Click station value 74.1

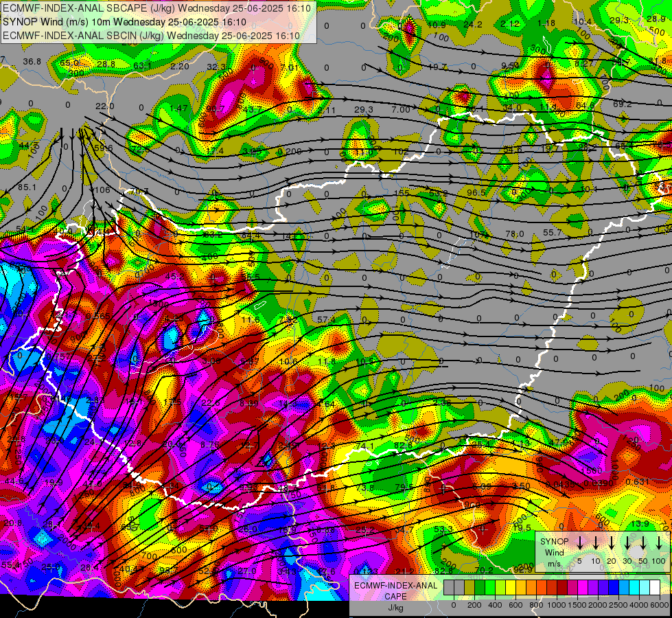[364, 446]
